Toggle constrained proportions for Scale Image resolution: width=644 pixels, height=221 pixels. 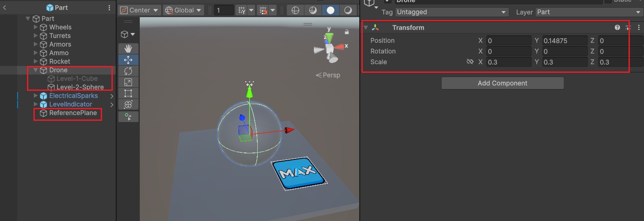click(x=470, y=62)
